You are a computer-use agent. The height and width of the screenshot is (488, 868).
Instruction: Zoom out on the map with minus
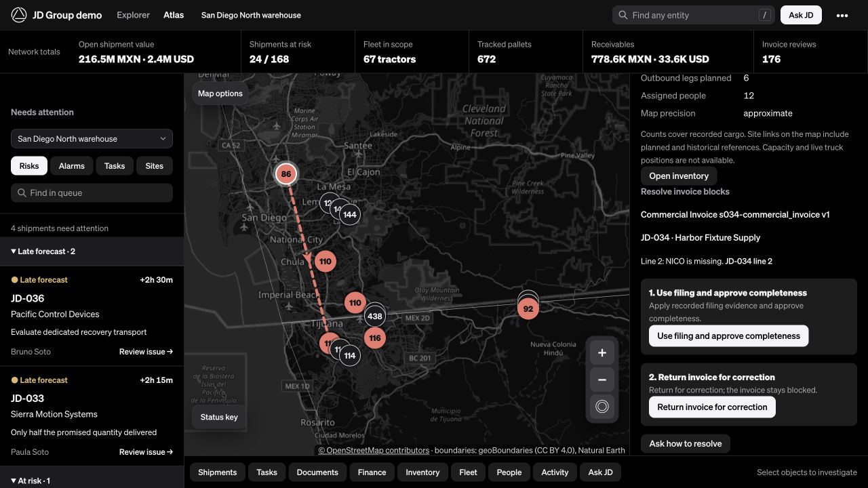[x=602, y=380]
